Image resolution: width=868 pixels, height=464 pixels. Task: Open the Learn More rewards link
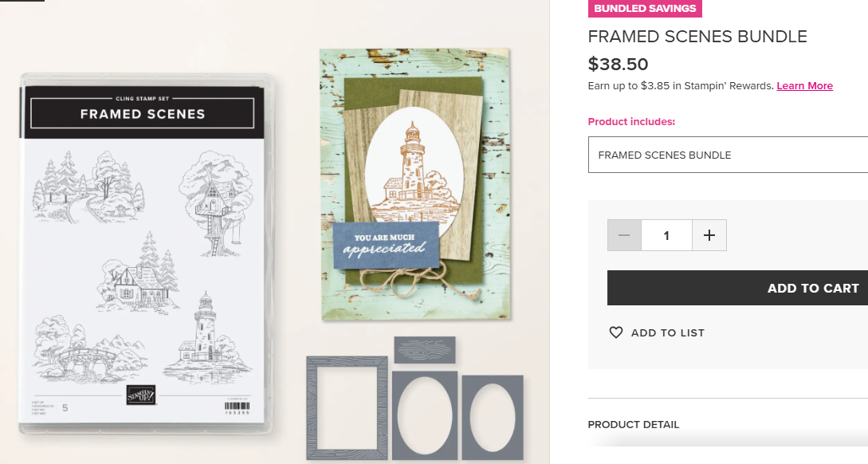point(804,86)
